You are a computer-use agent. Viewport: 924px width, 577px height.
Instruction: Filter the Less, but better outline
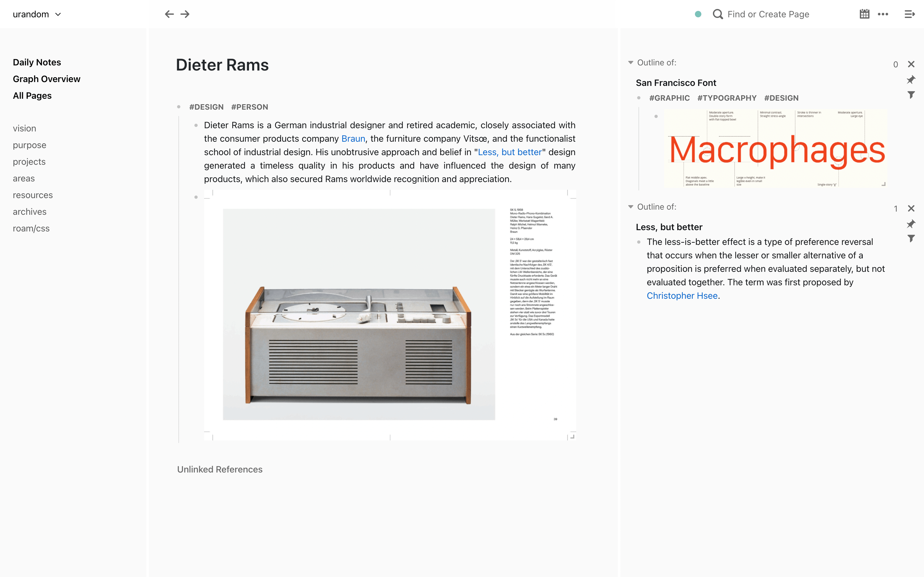(x=911, y=238)
